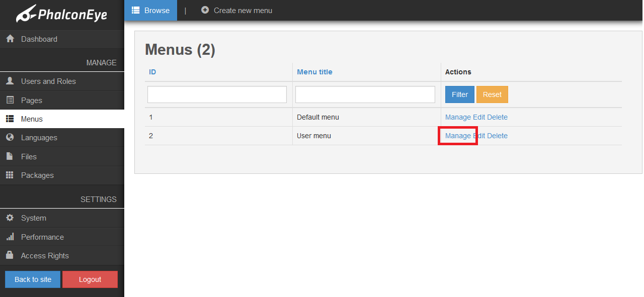Click Edit for Default menu
The image size is (644, 297).
[x=479, y=117]
